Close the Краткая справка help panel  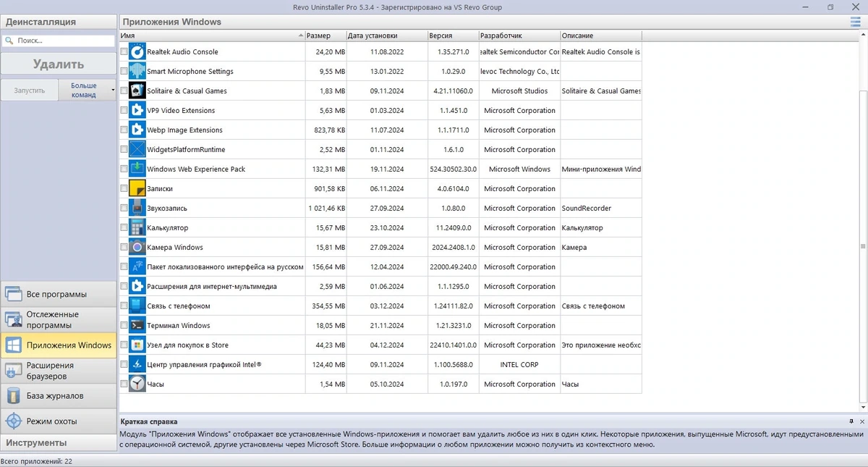coord(861,421)
